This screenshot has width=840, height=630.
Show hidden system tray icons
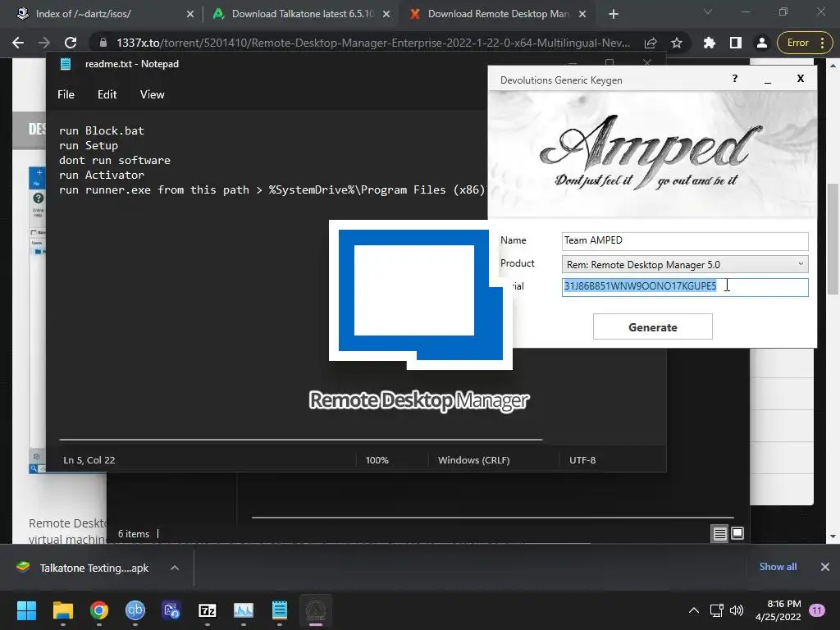[x=694, y=610]
